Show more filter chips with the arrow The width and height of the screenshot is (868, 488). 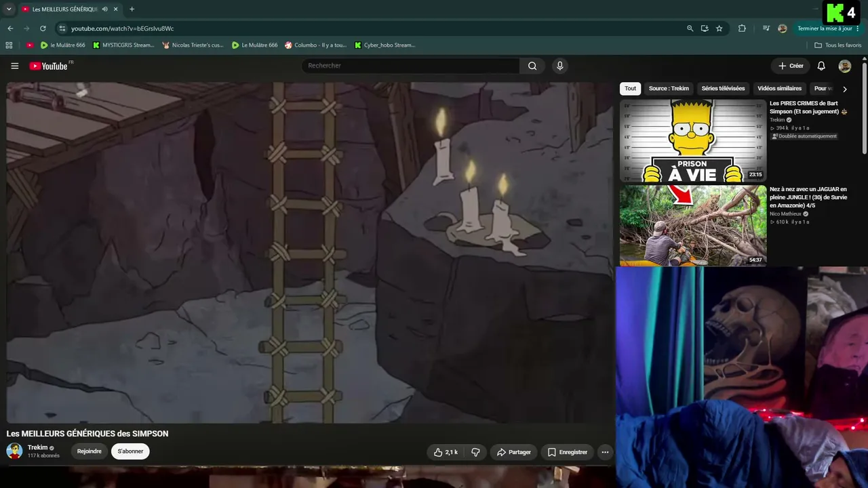pyautogui.click(x=844, y=89)
